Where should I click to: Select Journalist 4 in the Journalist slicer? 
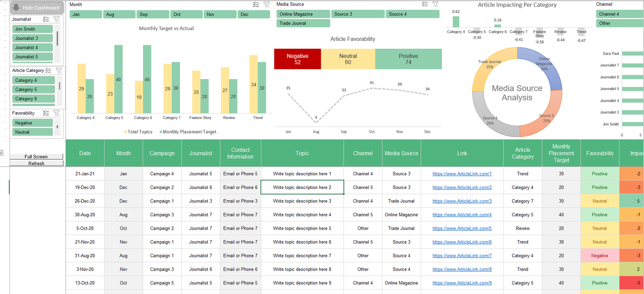33,47
